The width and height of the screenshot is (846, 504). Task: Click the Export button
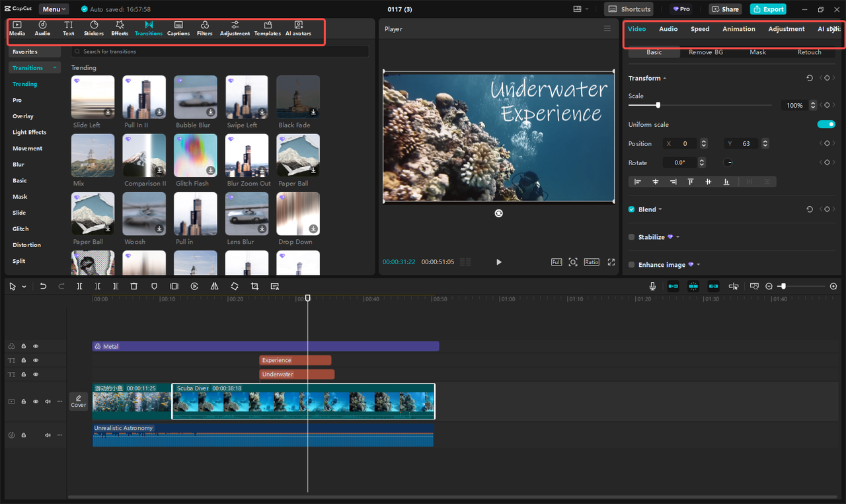pyautogui.click(x=768, y=9)
